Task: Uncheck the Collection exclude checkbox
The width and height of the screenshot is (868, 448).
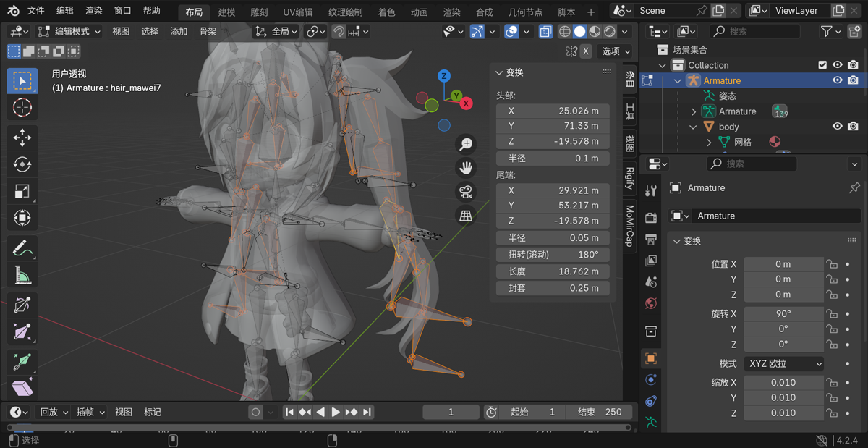Action: [822, 65]
